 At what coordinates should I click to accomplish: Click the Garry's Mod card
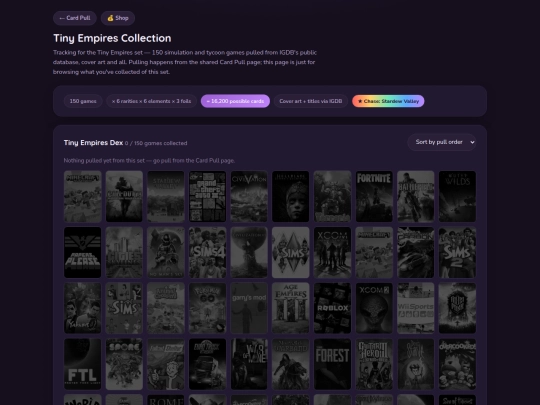249,308
